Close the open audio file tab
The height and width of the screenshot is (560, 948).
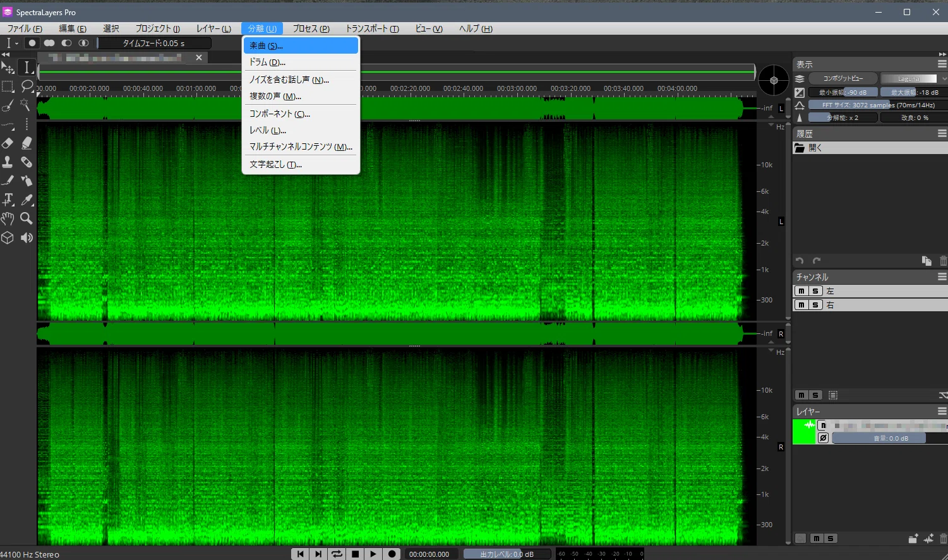coord(199,57)
